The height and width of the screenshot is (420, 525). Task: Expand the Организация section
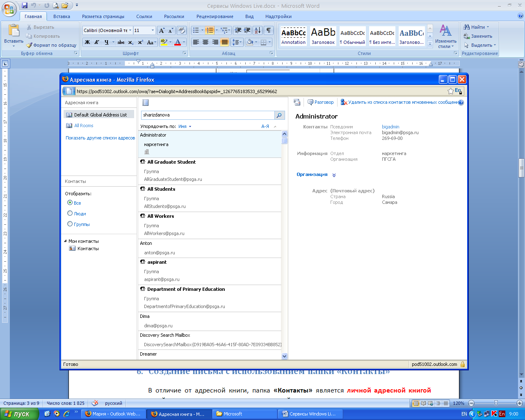click(x=334, y=175)
